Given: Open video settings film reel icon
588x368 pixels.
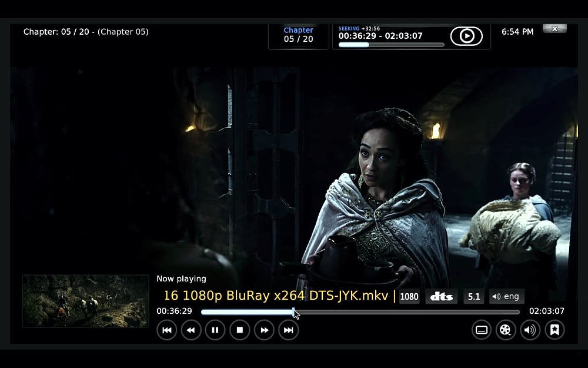Looking at the screenshot, I should point(506,330).
